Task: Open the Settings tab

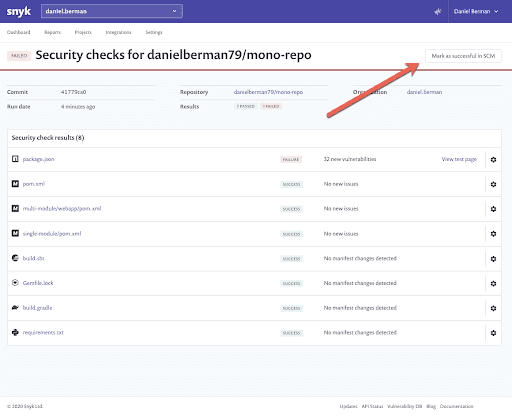Action: click(154, 32)
